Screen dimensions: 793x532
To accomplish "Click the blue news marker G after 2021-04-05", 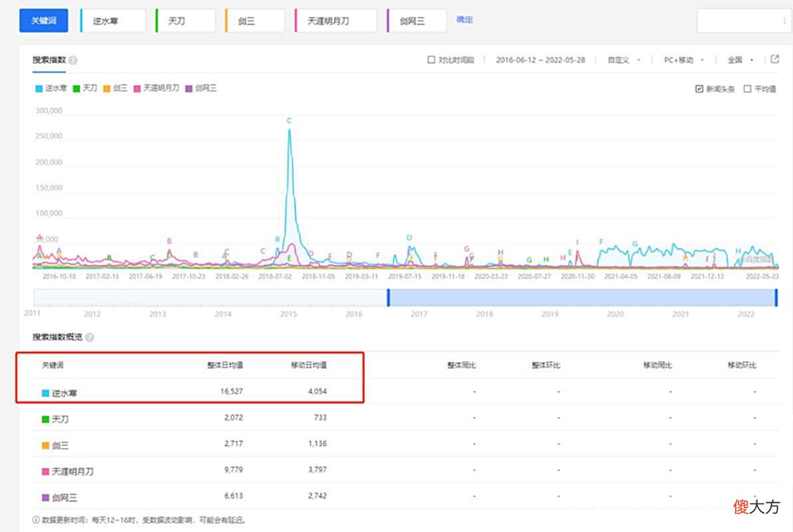I will pyautogui.click(x=634, y=244).
